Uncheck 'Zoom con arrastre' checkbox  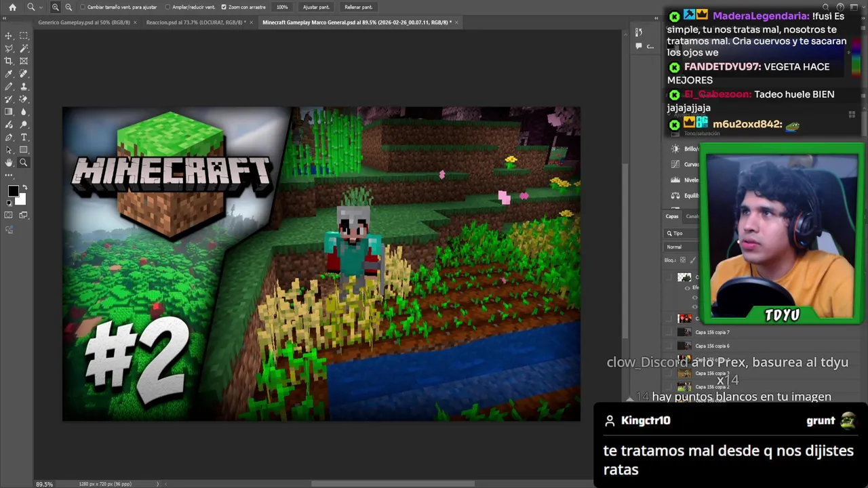(x=224, y=7)
